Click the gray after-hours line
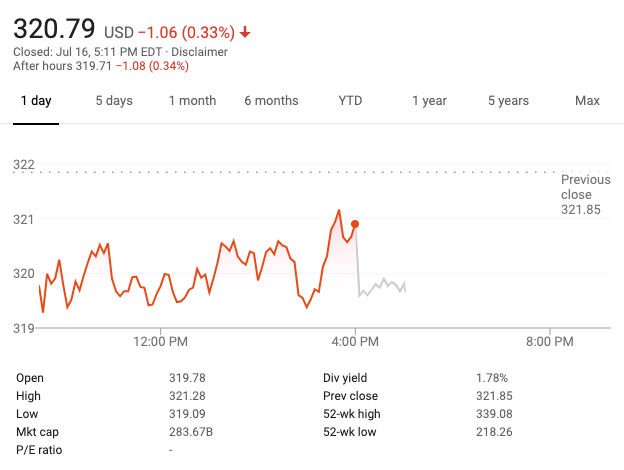Screen dimensions: 624x470 point(382,286)
